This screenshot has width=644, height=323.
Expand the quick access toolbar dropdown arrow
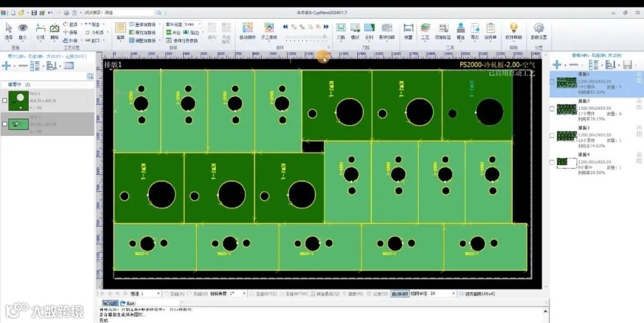pyautogui.click(x=80, y=13)
